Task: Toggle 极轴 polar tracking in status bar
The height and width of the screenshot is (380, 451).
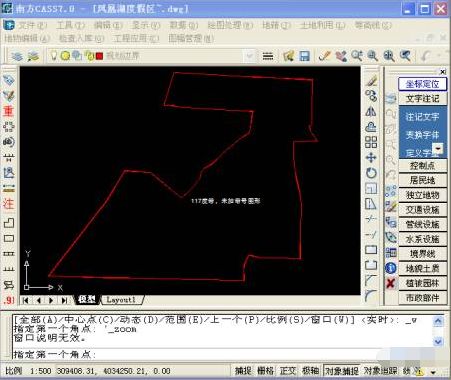Action: (x=310, y=371)
